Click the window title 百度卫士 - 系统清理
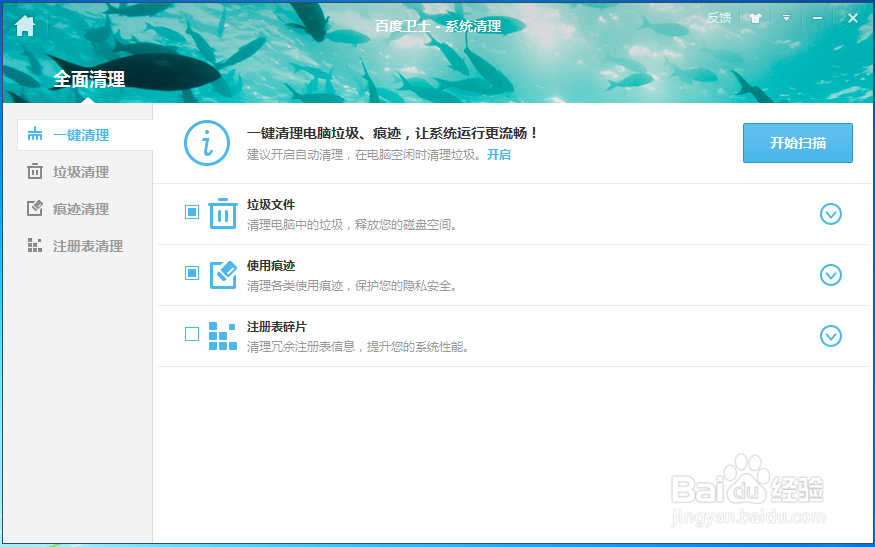The height and width of the screenshot is (547, 875). coord(438,26)
